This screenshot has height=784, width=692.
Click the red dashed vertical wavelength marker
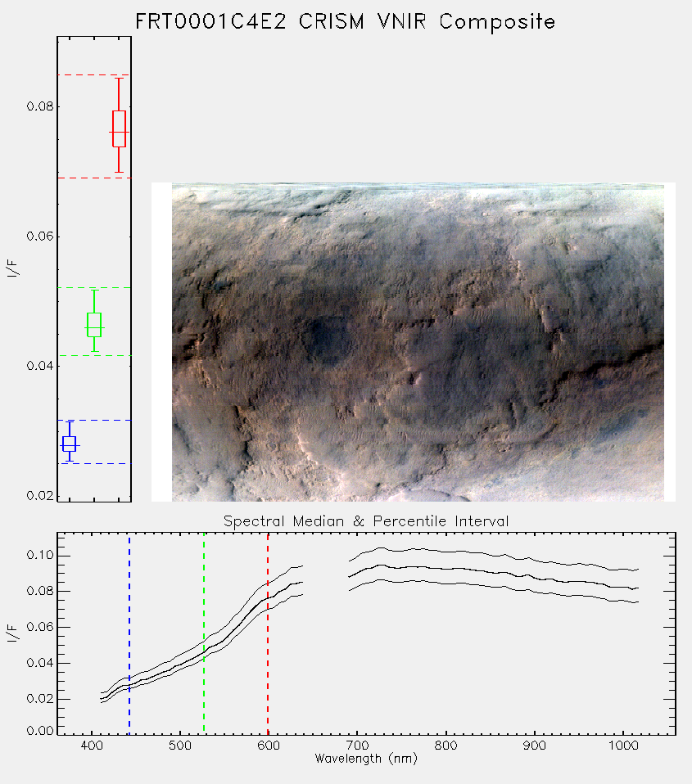click(x=268, y=634)
